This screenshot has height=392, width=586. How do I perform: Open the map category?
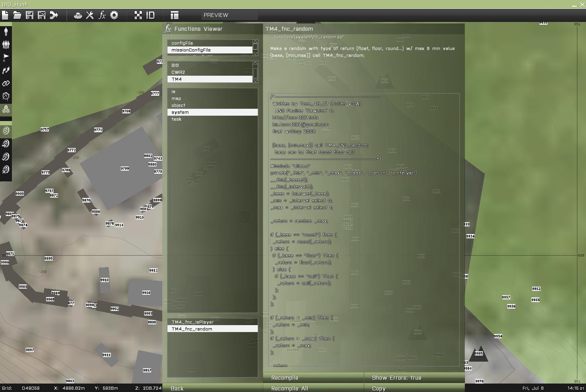coord(213,98)
